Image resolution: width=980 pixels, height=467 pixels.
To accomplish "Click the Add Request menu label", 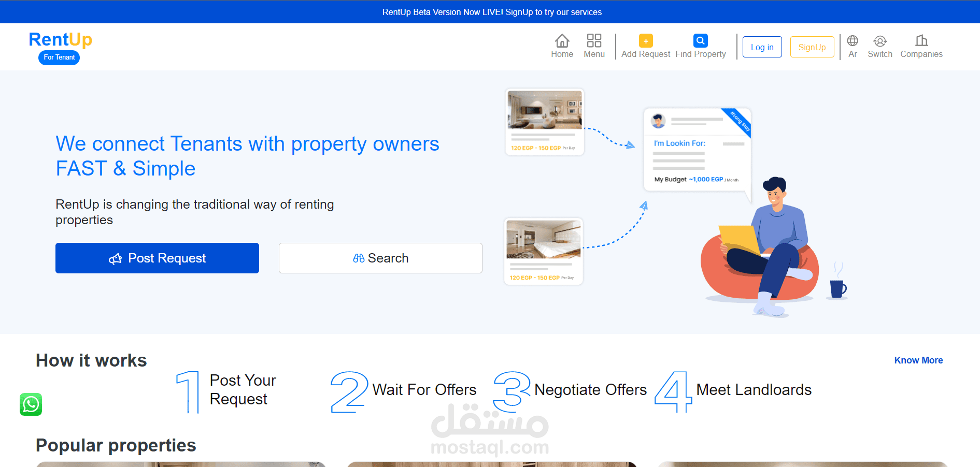I will [x=646, y=54].
